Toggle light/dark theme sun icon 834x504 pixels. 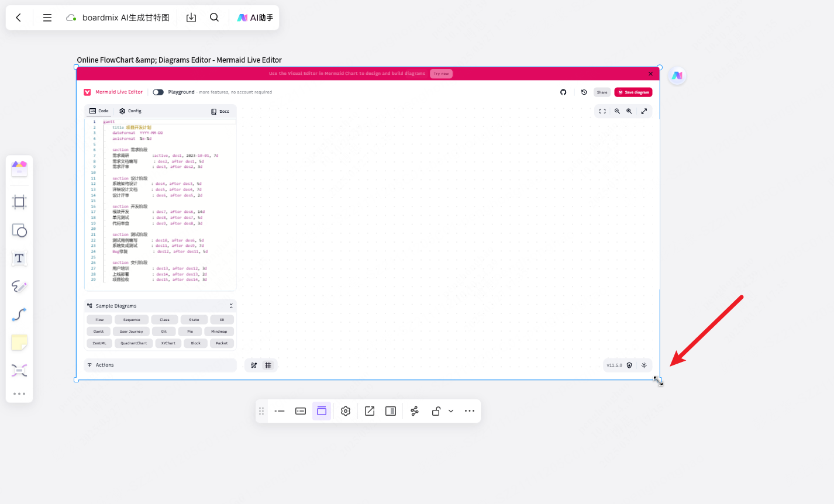[x=644, y=365]
